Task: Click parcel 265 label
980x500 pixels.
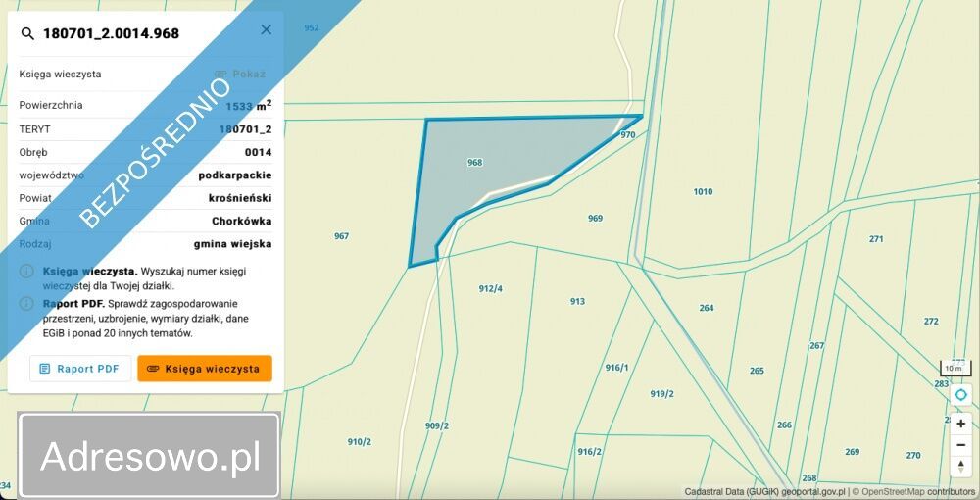Action: coord(757,371)
